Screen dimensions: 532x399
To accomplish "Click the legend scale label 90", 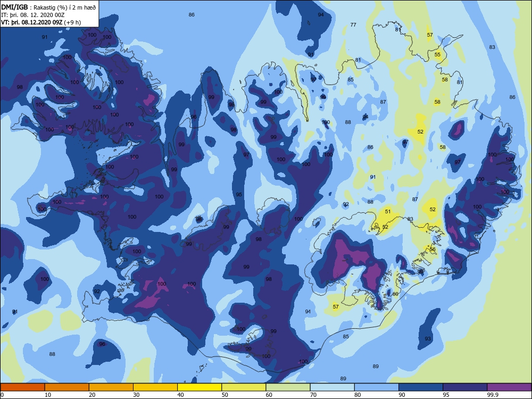I will click(402, 395).
